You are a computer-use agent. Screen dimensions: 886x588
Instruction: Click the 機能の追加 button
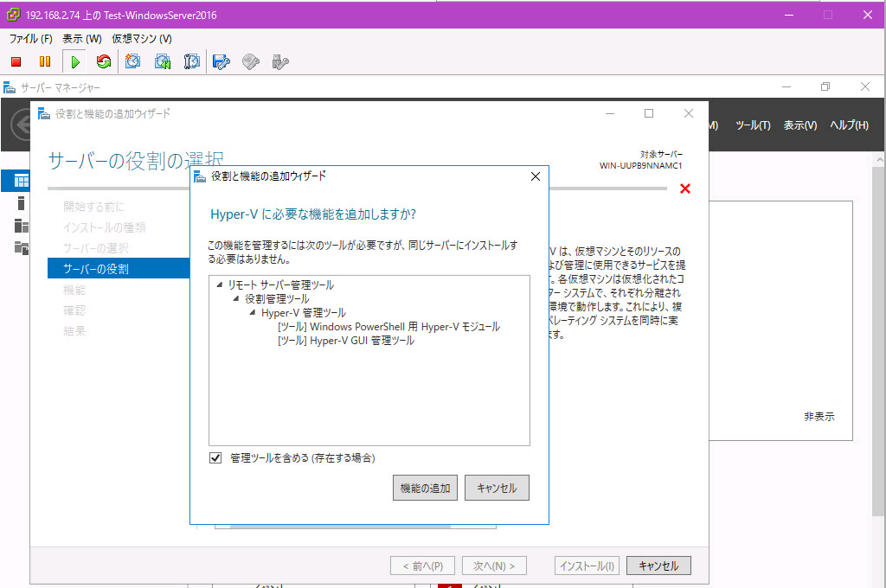pyautogui.click(x=425, y=487)
